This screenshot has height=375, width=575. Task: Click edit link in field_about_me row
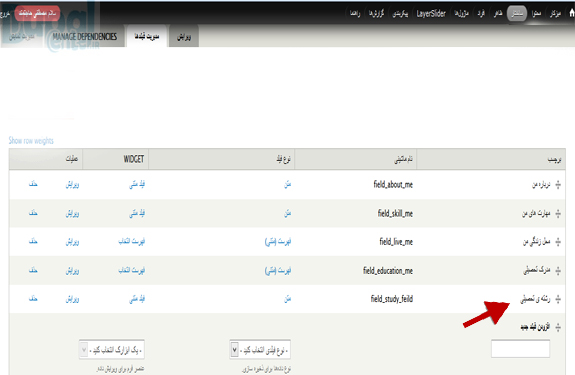tap(72, 184)
